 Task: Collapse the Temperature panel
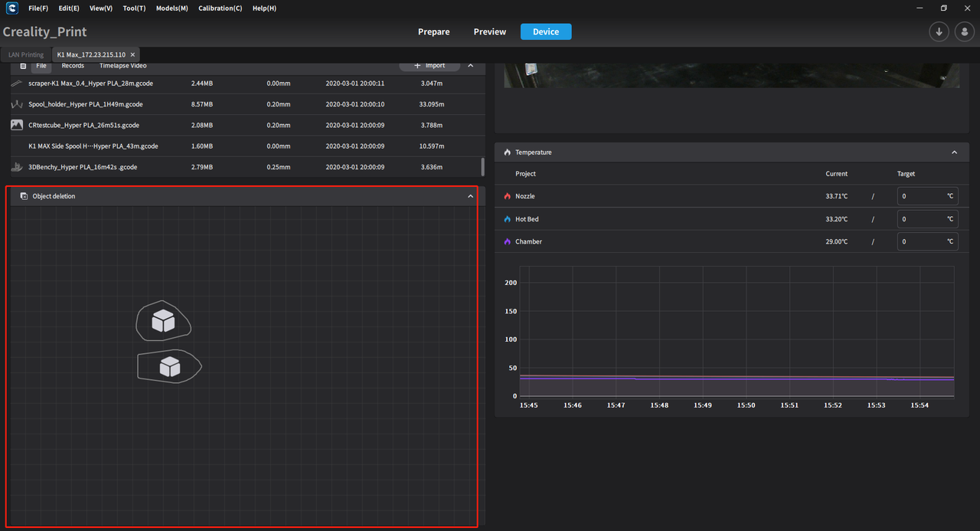pyautogui.click(x=954, y=152)
